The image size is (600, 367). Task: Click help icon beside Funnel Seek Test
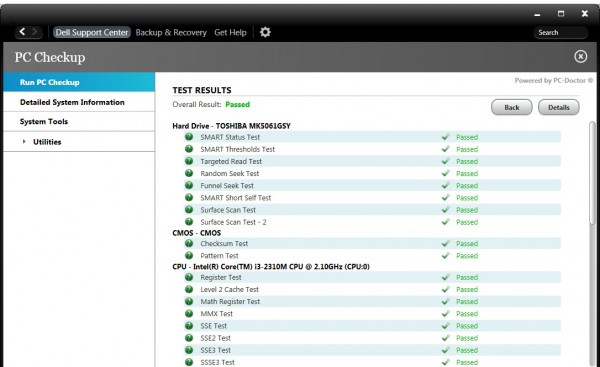[189, 185]
